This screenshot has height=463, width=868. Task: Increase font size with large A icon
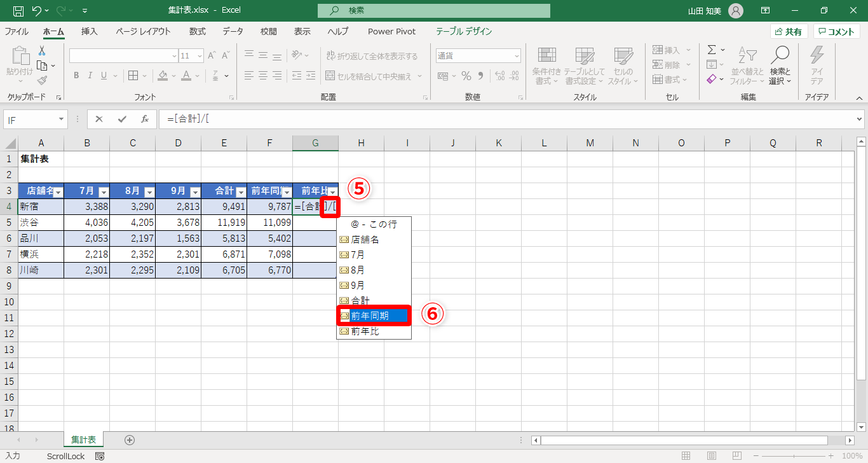pos(212,55)
